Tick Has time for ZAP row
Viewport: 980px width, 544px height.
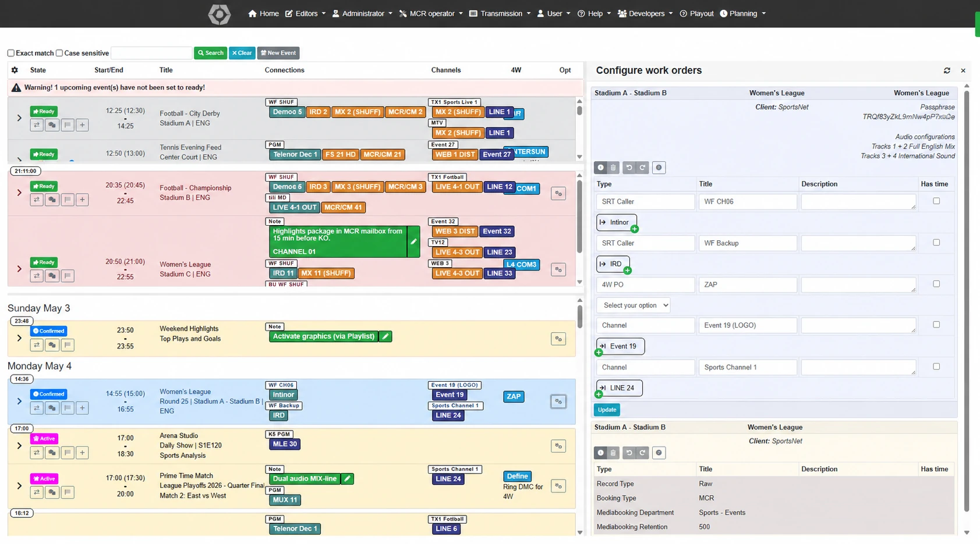pyautogui.click(x=936, y=284)
